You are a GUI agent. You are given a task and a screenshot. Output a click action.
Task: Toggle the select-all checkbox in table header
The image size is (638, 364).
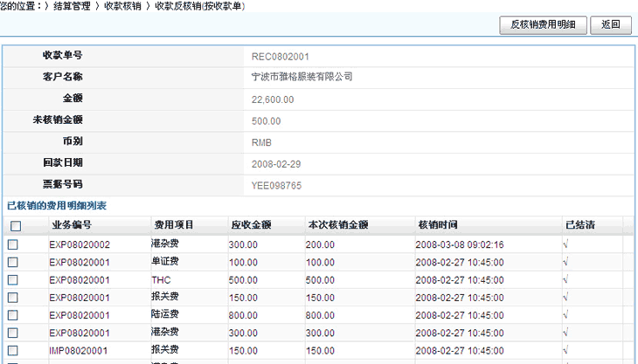[x=15, y=226]
